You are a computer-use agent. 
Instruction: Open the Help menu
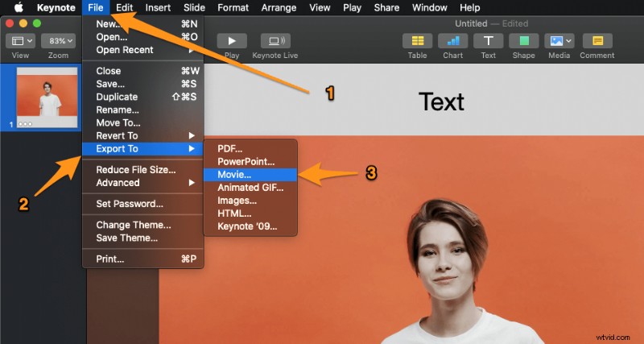point(469,7)
